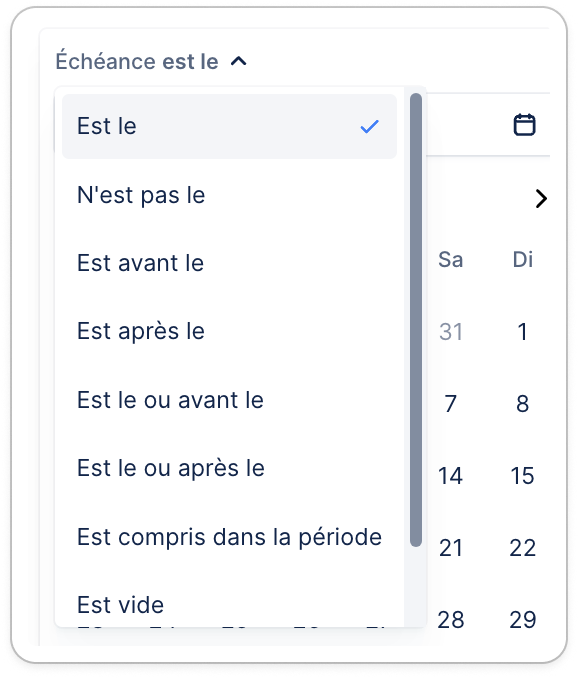The image size is (578, 678).
Task: Select 'Est avant le' condition
Action: (x=229, y=263)
